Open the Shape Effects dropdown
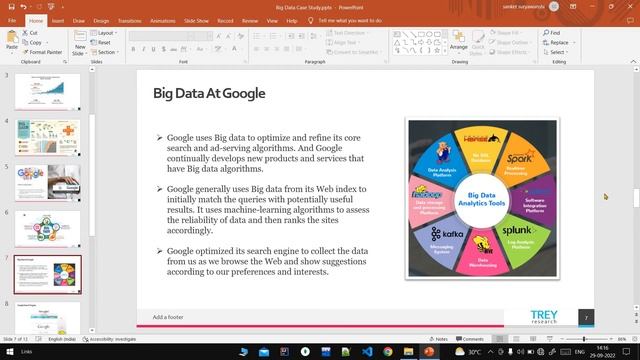The height and width of the screenshot is (360, 640). (510, 52)
